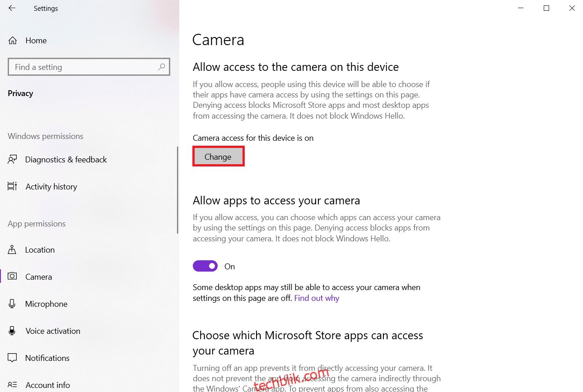Click the Camera icon in sidebar
This screenshot has width=583, height=392.
pyautogui.click(x=13, y=277)
